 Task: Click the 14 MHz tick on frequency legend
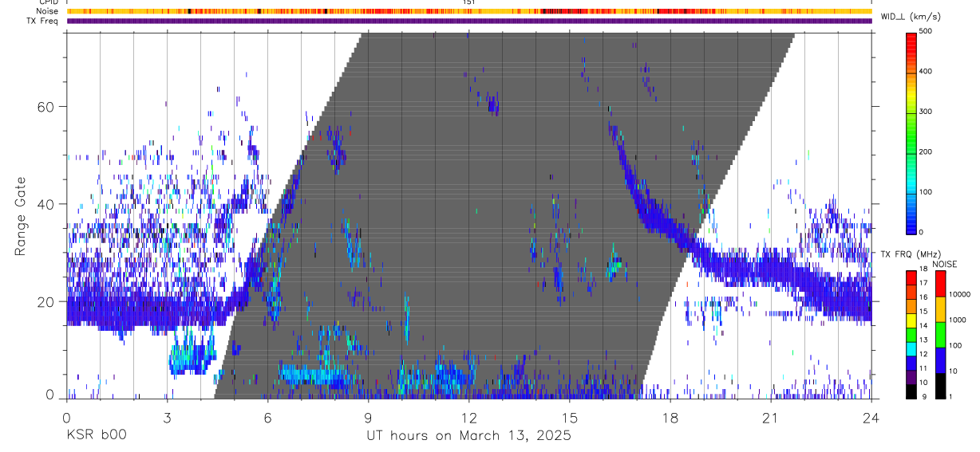(x=924, y=325)
